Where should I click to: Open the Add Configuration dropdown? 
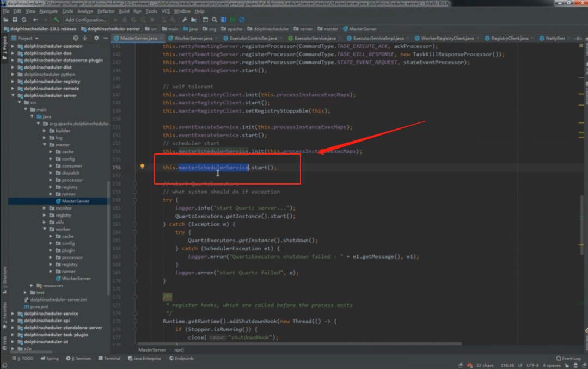click(x=85, y=20)
